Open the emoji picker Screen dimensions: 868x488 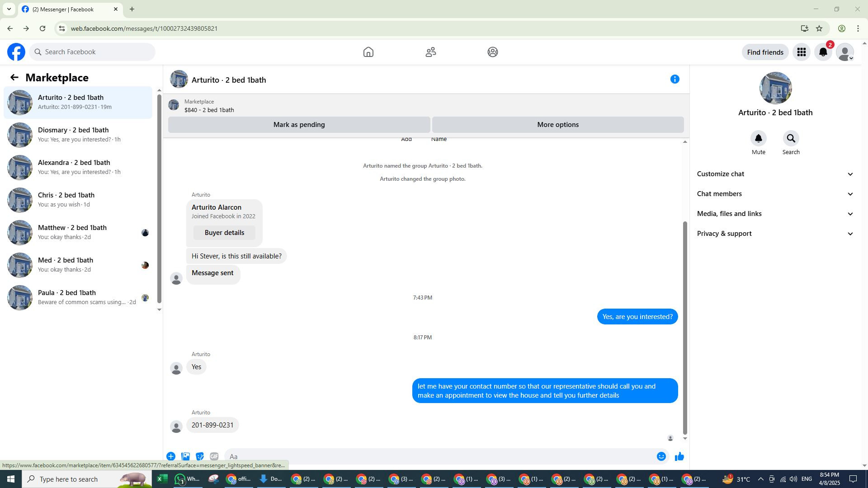[661, 457]
